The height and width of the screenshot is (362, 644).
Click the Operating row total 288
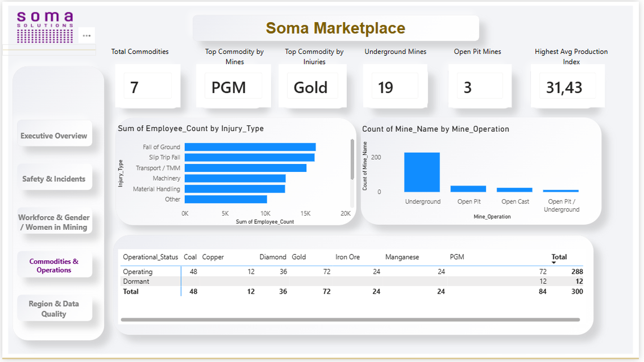click(577, 271)
